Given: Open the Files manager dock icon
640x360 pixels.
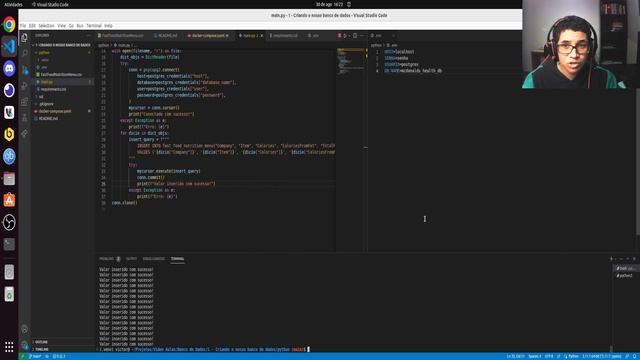Looking at the screenshot, I should click(x=9, y=178).
